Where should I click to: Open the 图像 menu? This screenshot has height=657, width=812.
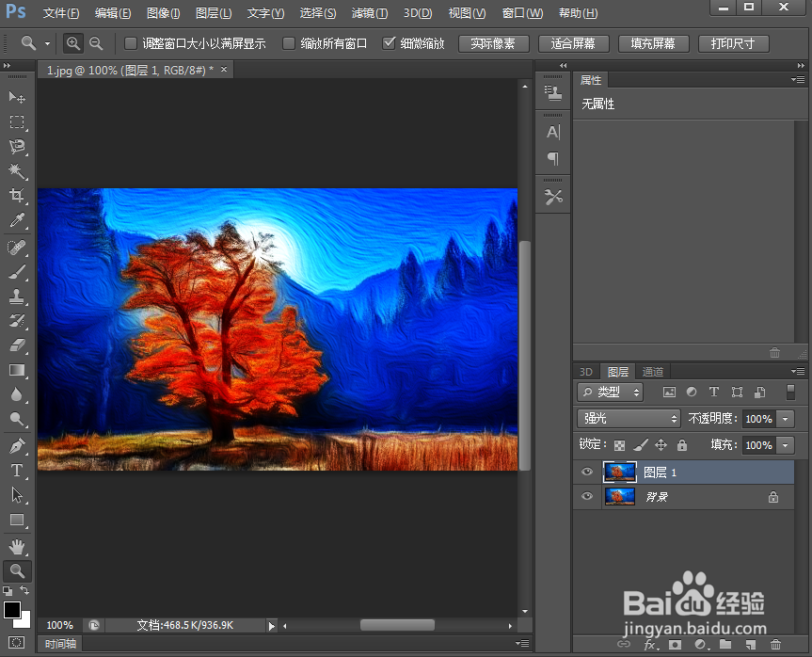point(163,13)
